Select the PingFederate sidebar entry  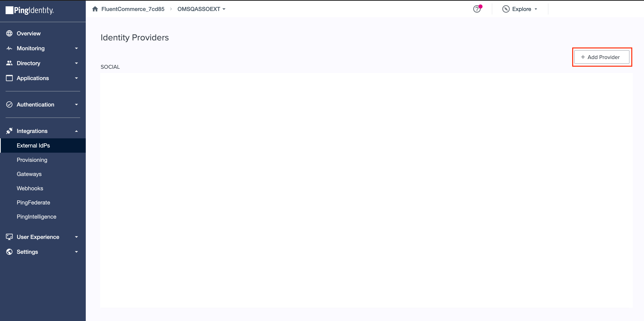tap(33, 202)
